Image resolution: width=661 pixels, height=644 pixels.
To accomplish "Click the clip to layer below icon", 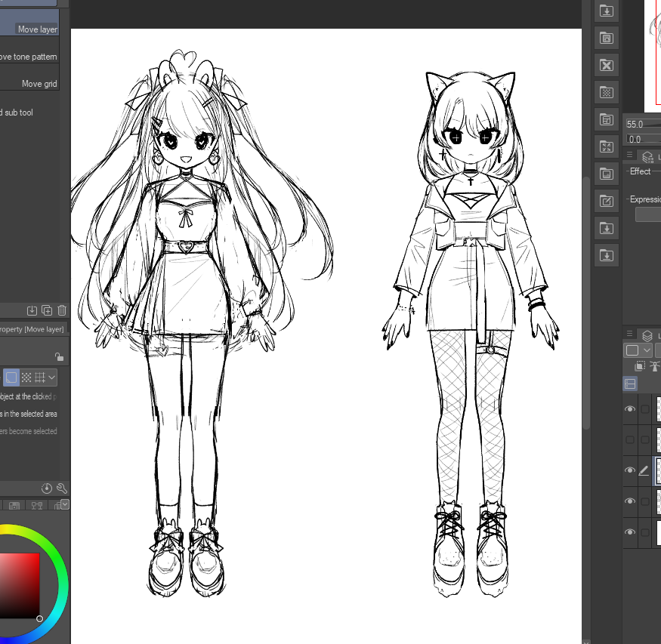I will click(x=640, y=365).
